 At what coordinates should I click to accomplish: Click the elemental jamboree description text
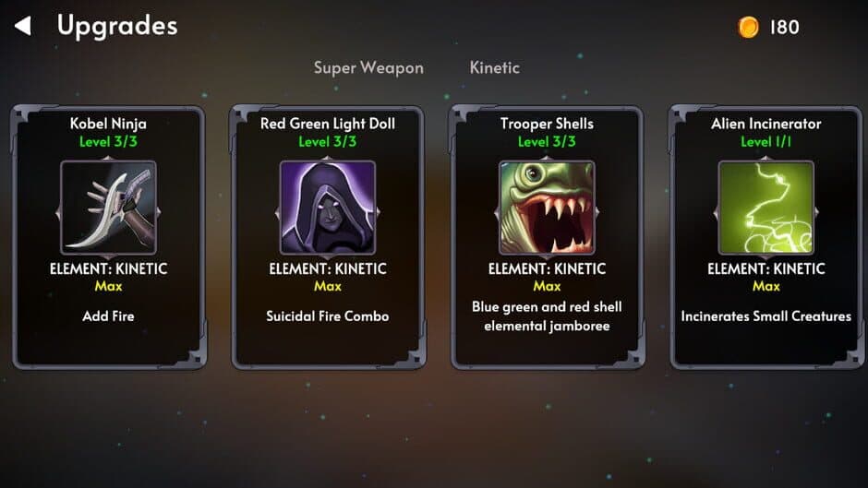(x=547, y=316)
